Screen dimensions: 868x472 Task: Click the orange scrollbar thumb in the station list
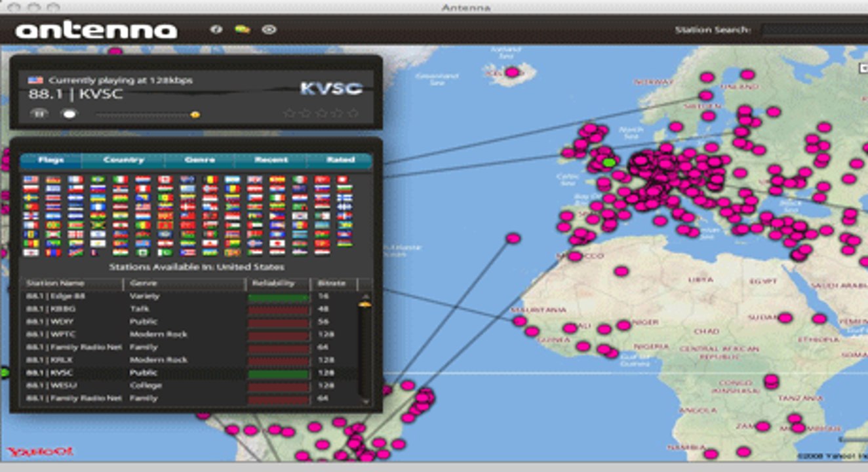click(365, 304)
